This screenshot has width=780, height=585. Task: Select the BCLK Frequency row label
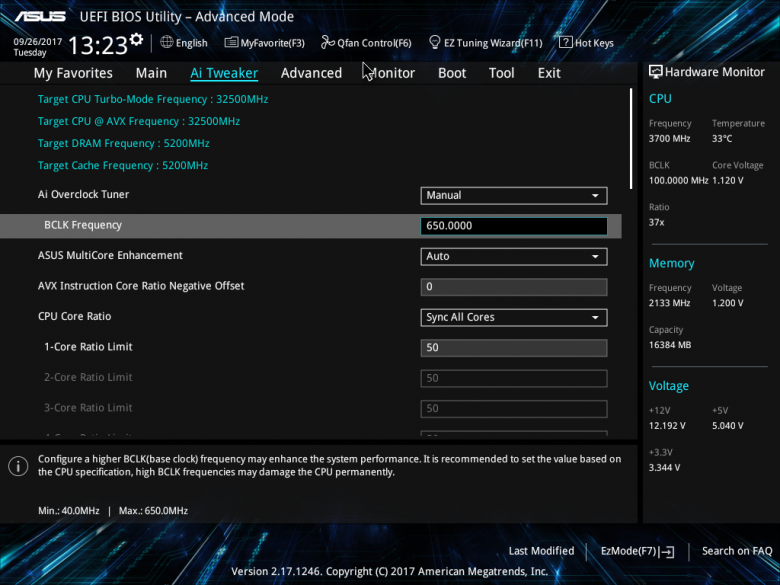point(83,225)
